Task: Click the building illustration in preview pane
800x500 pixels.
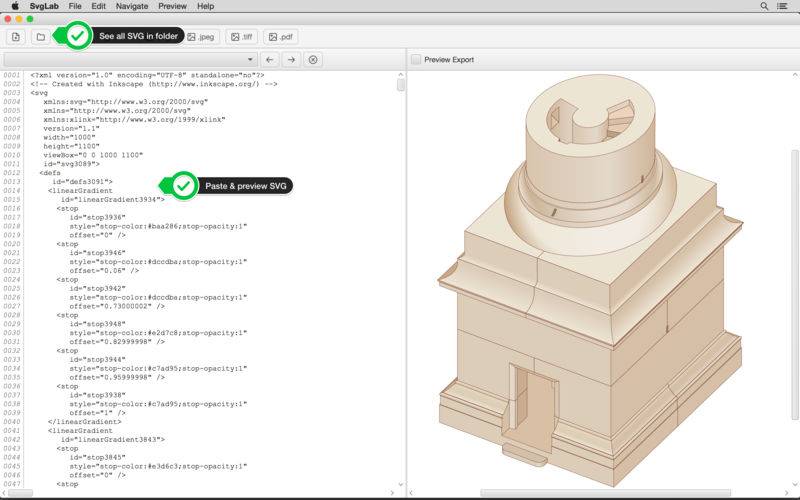Action: click(x=590, y=281)
